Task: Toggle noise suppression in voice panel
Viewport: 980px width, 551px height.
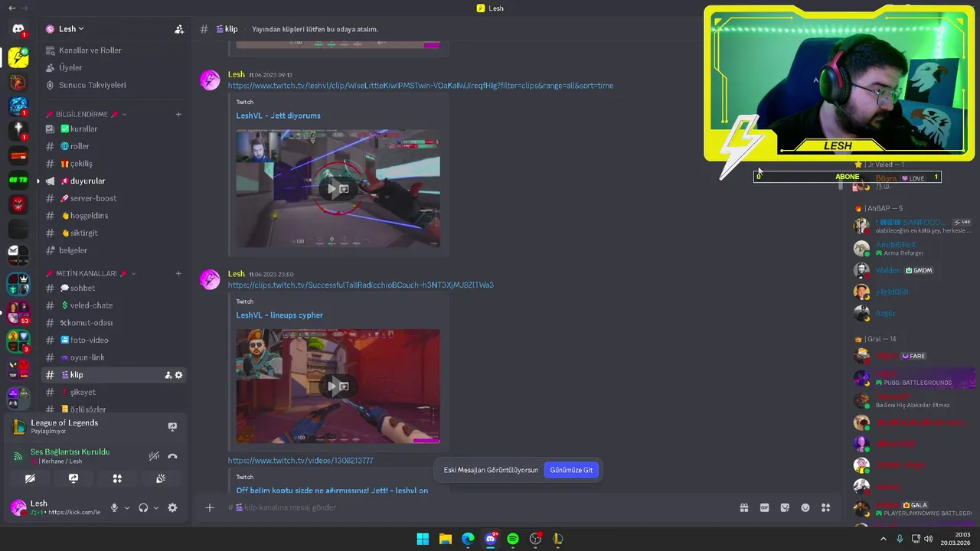Action: click(154, 456)
